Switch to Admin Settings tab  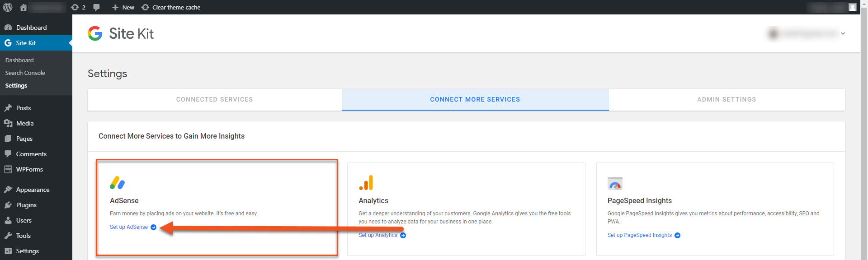(x=726, y=99)
